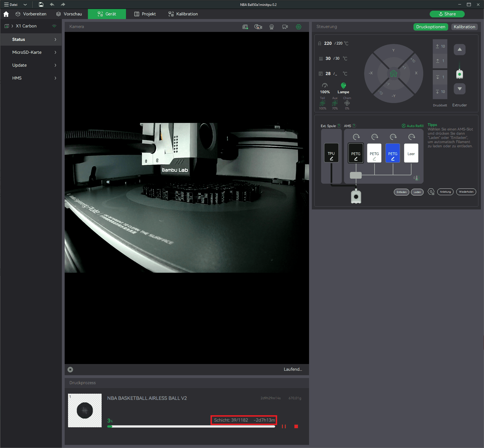Image resolution: width=484 pixels, height=448 pixels.
Task: Select the black PETG slot A1
Action: (356, 153)
